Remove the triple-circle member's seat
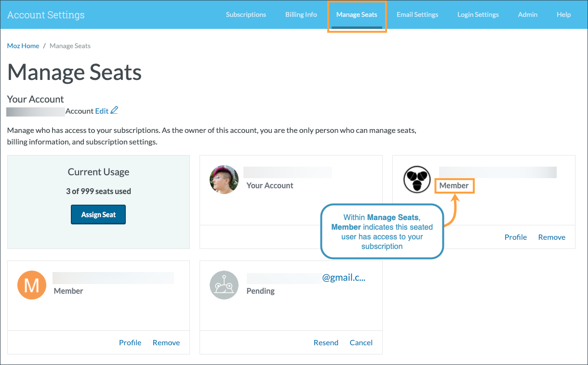The image size is (588, 365). 551,237
